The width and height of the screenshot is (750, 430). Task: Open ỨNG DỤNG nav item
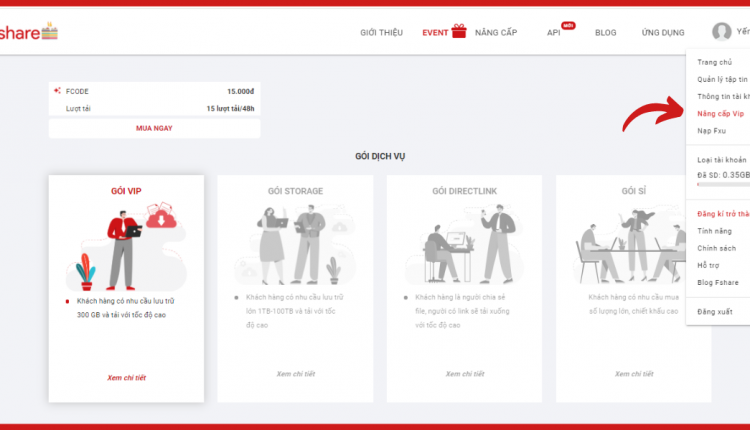(662, 33)
